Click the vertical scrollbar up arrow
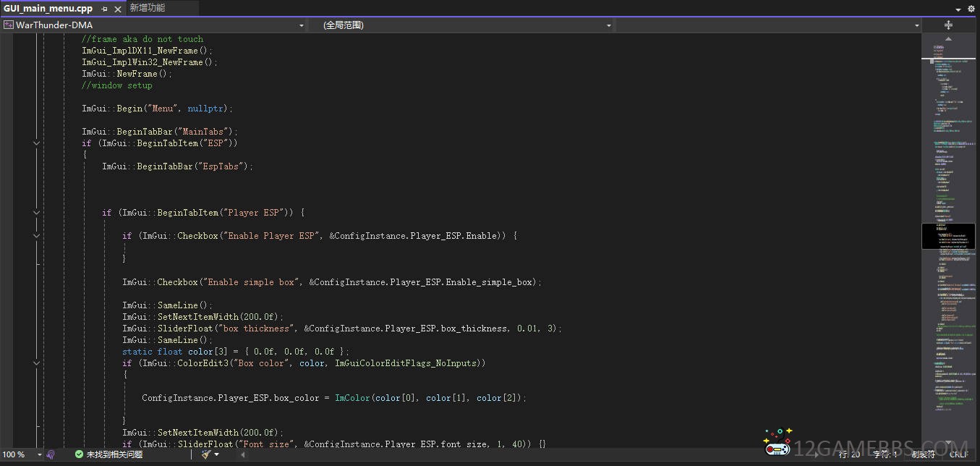The height and width of the screenshot is (466, 980). tap(950, 39)
